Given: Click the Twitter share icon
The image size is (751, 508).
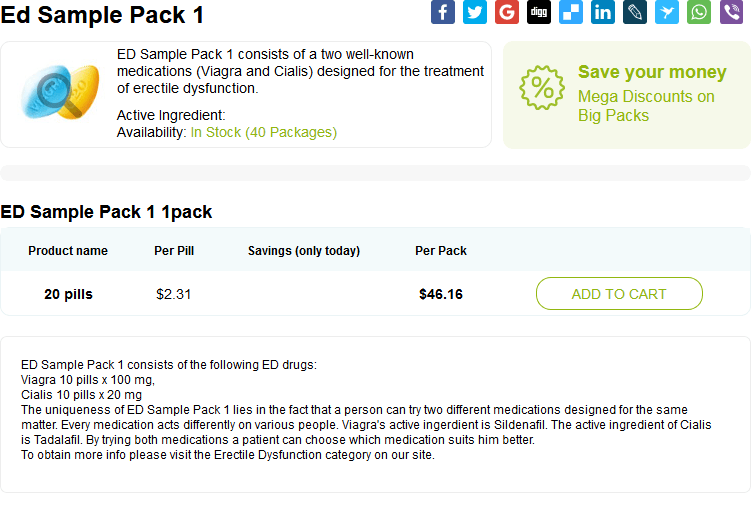Looking at the screenshot, I should coord(475,11).
